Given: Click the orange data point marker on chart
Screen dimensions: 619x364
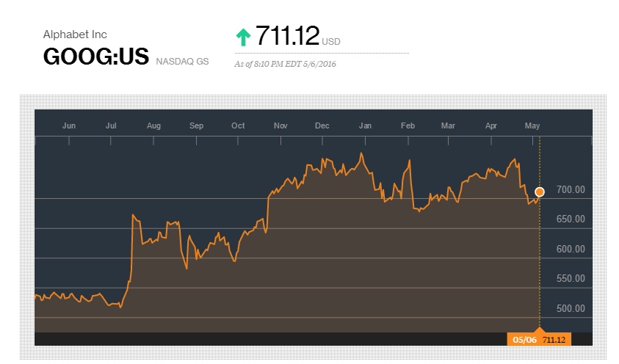Looking at the screenshot, I should pos(539,192).
